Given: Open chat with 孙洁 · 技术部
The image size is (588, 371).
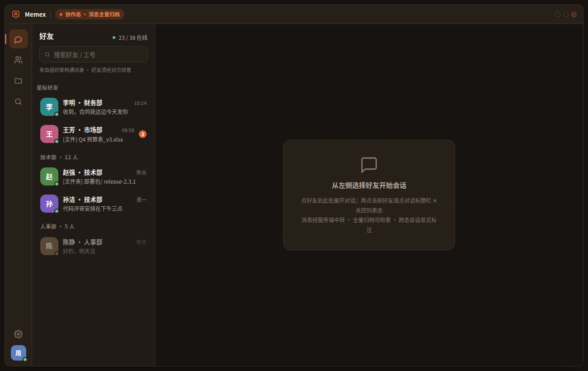Looking at the screenshot, I should coord(93,204).
